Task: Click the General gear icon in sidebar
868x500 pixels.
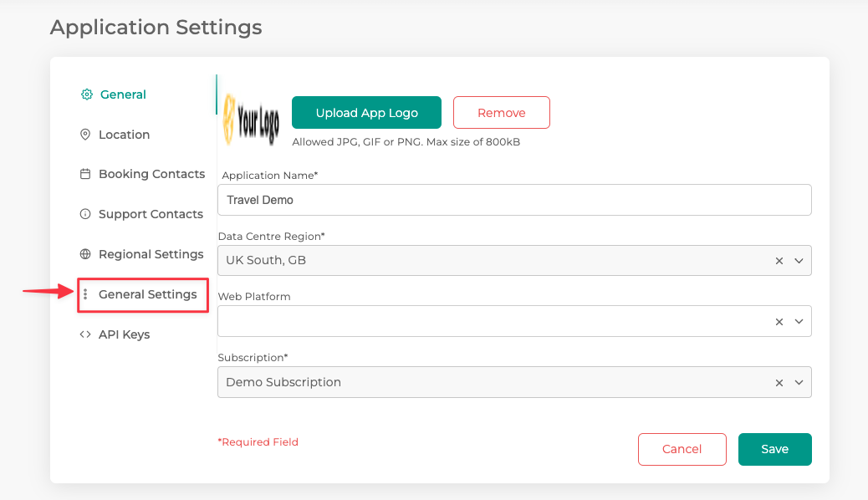Action: (x=86, y=94)
